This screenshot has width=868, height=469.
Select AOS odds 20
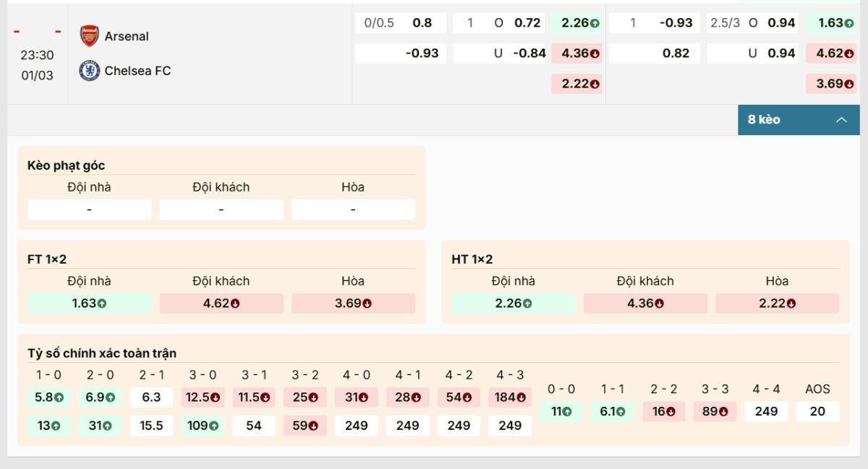817,411
